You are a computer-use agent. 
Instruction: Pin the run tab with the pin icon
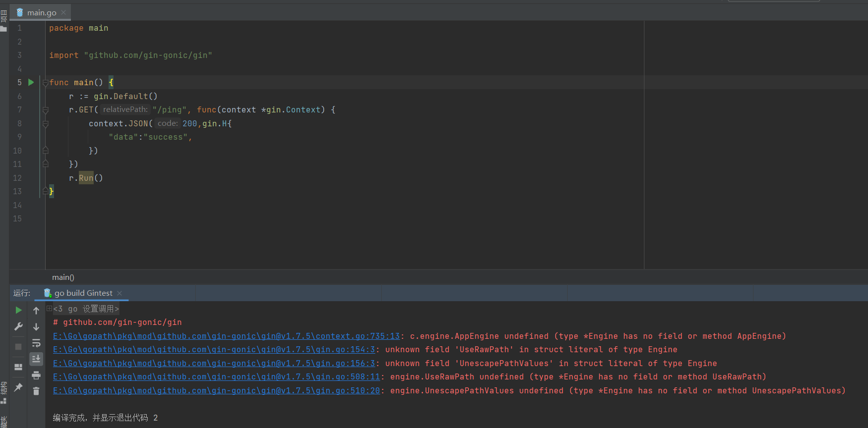coord(18,387)
